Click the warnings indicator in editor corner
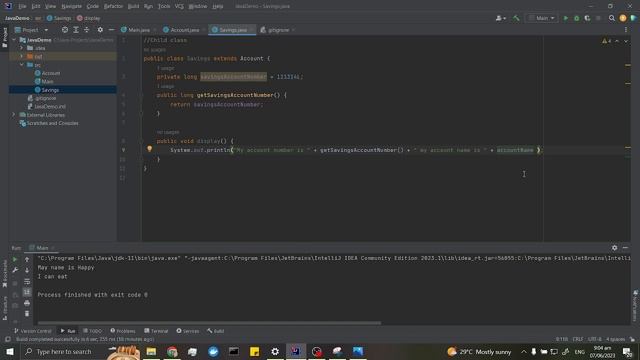Screen dimensions: 640x360 point(606,41)
